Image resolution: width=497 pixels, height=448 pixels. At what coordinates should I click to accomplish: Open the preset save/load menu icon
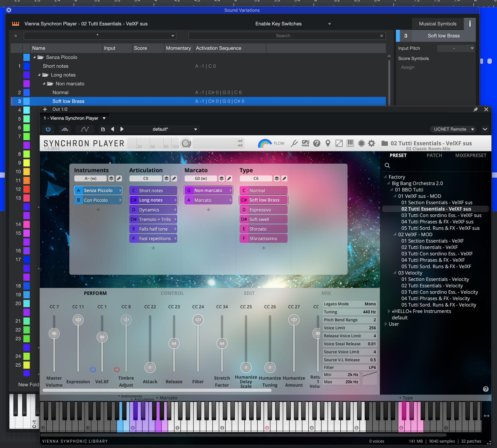pyautogui.click(x=103, y=129)
